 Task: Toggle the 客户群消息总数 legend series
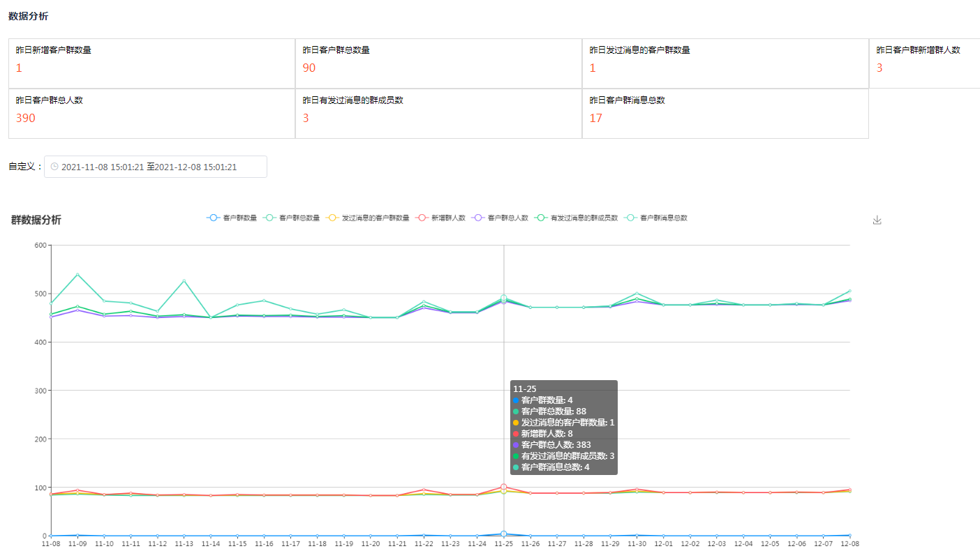point(655,218)
